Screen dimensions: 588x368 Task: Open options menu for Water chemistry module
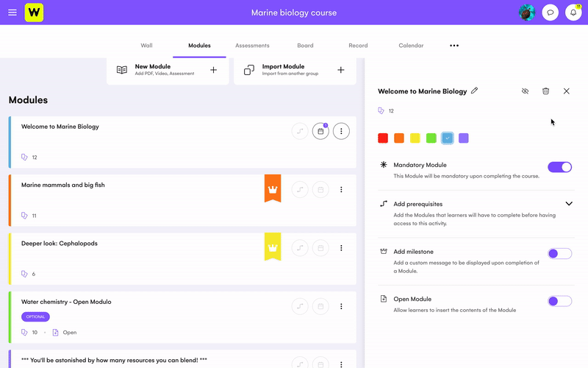click(341, 306)
